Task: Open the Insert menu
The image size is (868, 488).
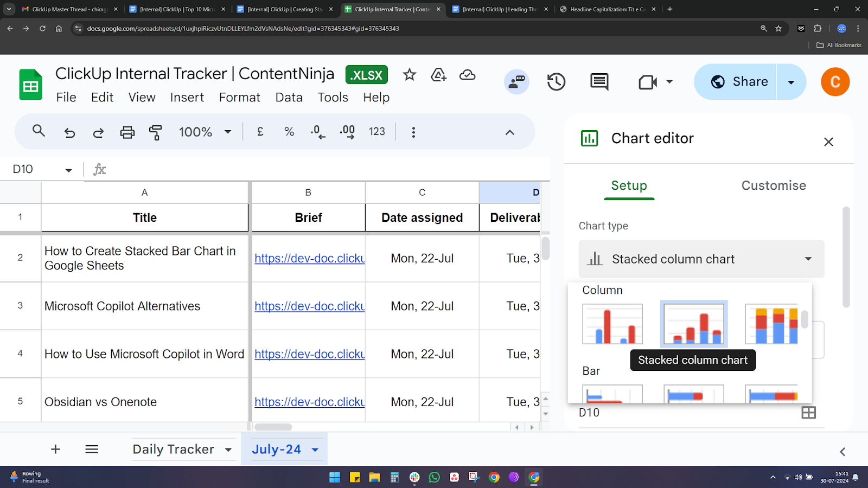Action: tap(187, 98)
